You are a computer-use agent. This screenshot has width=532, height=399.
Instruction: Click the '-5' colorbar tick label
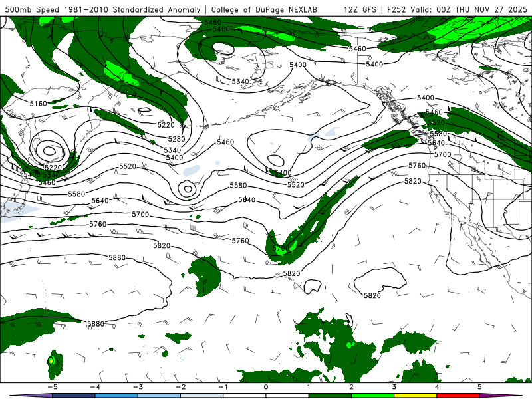click(x=53, y=387)
